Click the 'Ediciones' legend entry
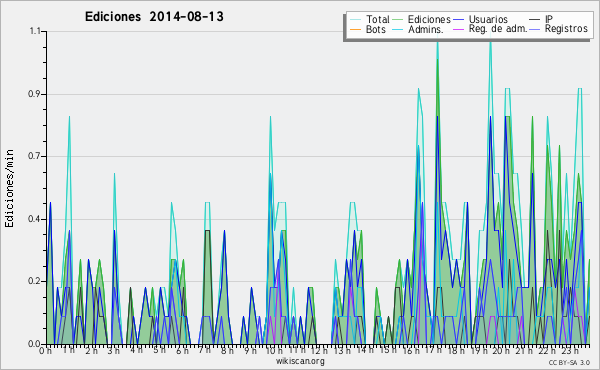Viewport: 600px width, 370px height. point(429,19)
